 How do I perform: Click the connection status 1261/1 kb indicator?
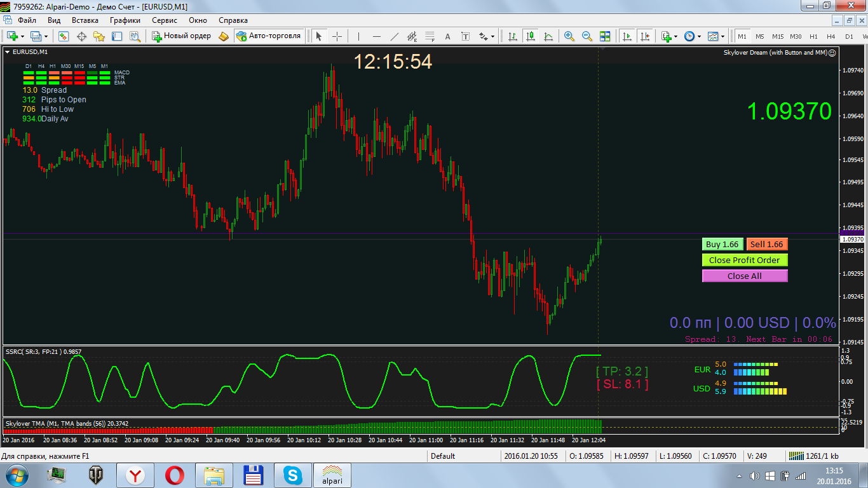pos(813,456)
